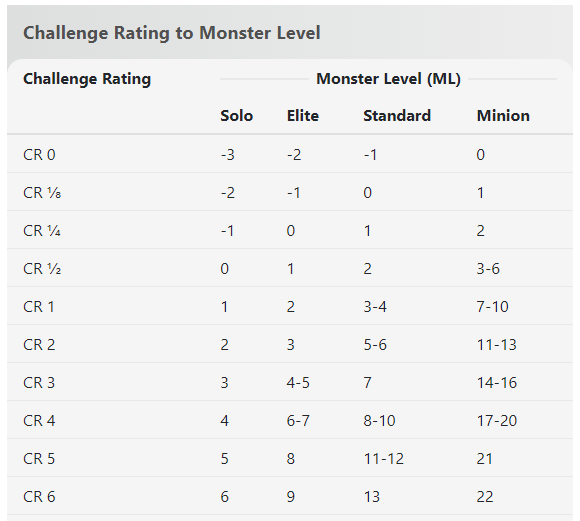580x521 pixels.
Task: Select the Challenge Rating column header
Action: pos(87,79)
